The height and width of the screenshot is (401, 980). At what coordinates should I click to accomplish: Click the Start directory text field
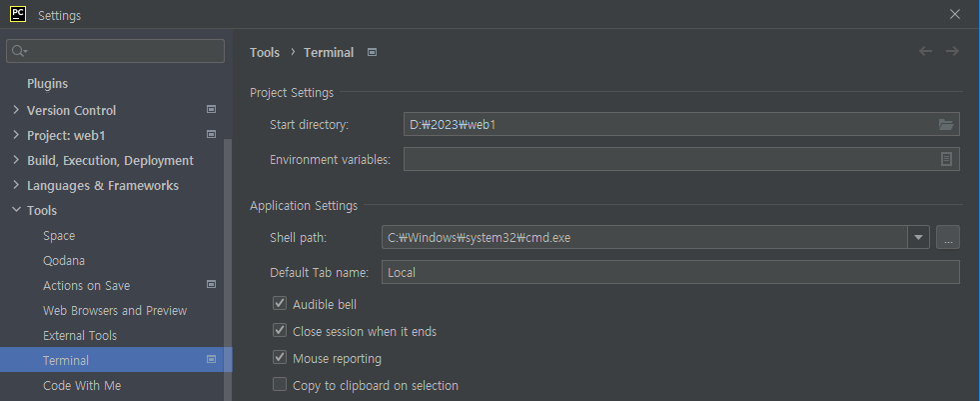681,124
